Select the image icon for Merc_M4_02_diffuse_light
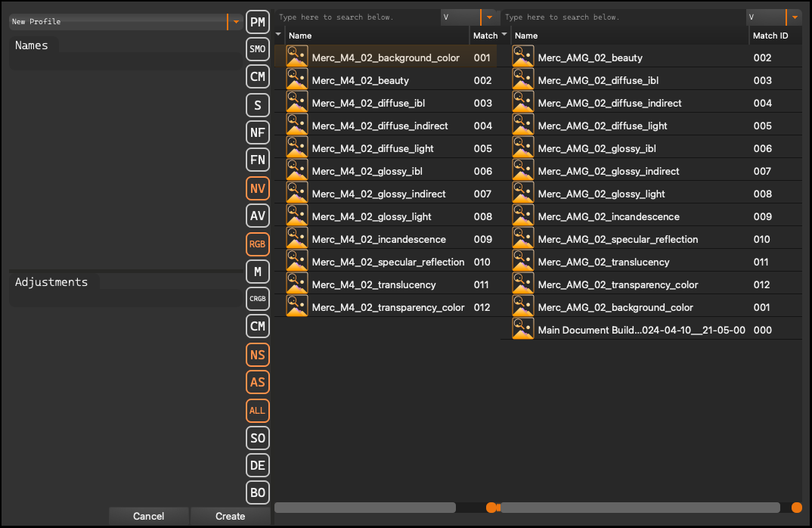 [296, 148]
